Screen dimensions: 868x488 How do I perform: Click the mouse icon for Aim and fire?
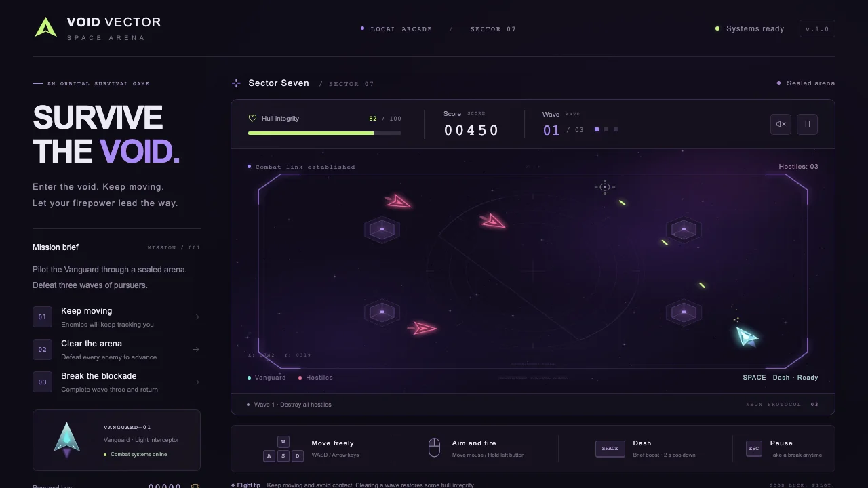434,447
